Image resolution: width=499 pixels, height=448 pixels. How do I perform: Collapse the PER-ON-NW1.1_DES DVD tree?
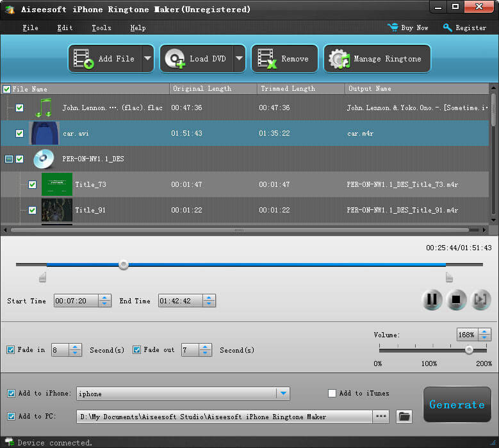(8, 159)
